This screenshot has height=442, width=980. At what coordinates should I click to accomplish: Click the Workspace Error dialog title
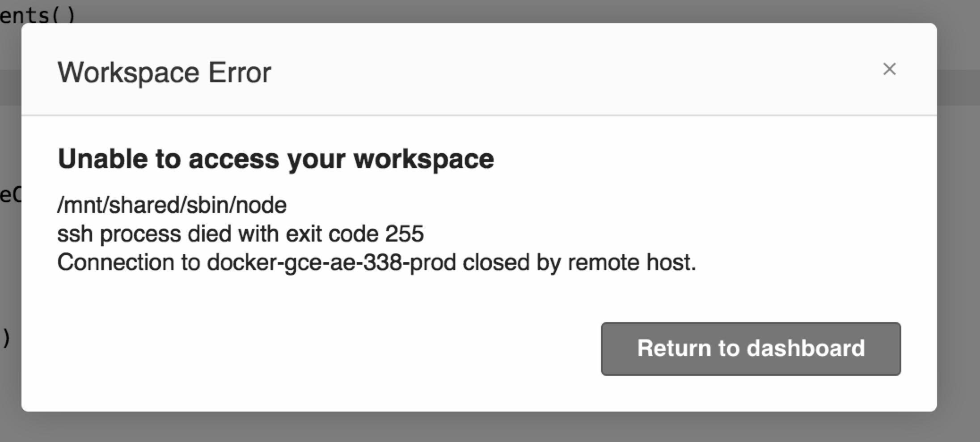click(164, 72)
